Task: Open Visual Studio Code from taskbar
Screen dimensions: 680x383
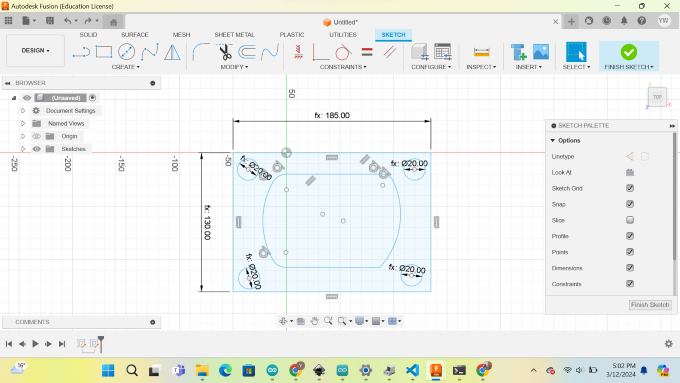Action: 412,370
